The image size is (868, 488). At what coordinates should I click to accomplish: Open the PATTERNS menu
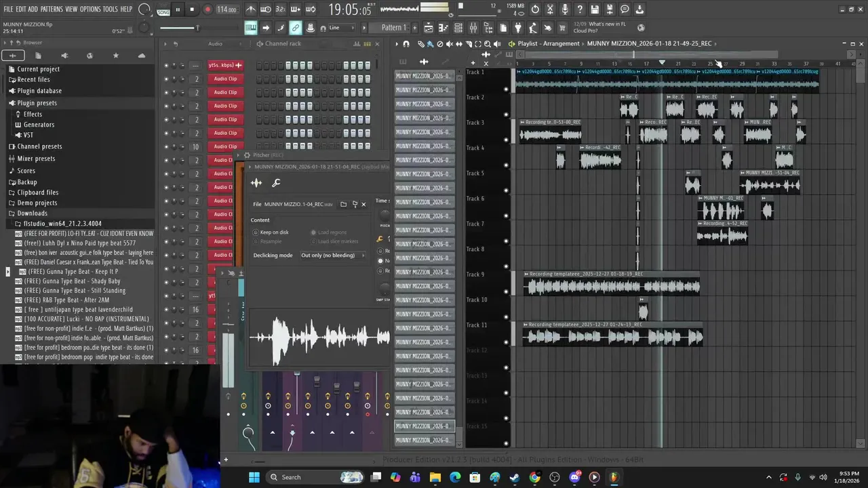click(x=52, y=9)
